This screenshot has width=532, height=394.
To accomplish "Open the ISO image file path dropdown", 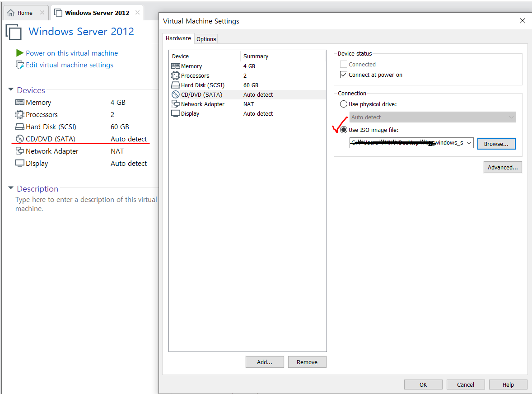I will click(469, 143).
